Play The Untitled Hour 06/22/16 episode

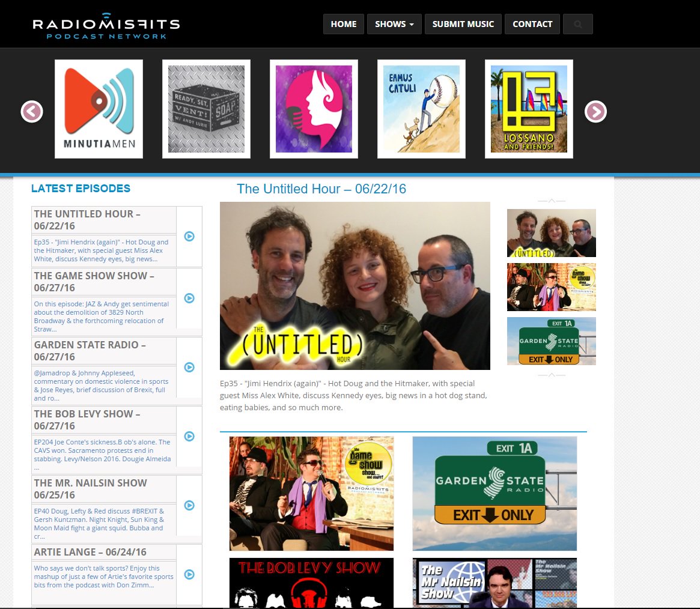click(x=189, y=237)
